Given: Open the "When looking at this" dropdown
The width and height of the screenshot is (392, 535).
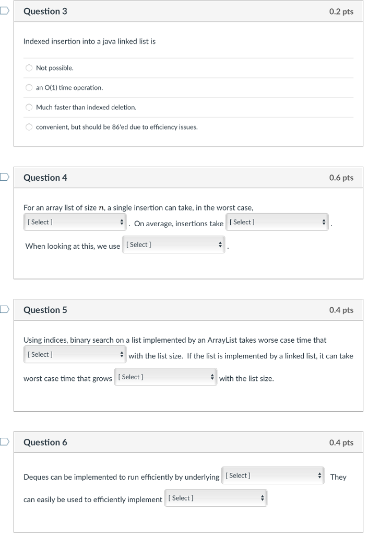Looking at the screenshot, I should pyautogui.click(x=172, y=245).
